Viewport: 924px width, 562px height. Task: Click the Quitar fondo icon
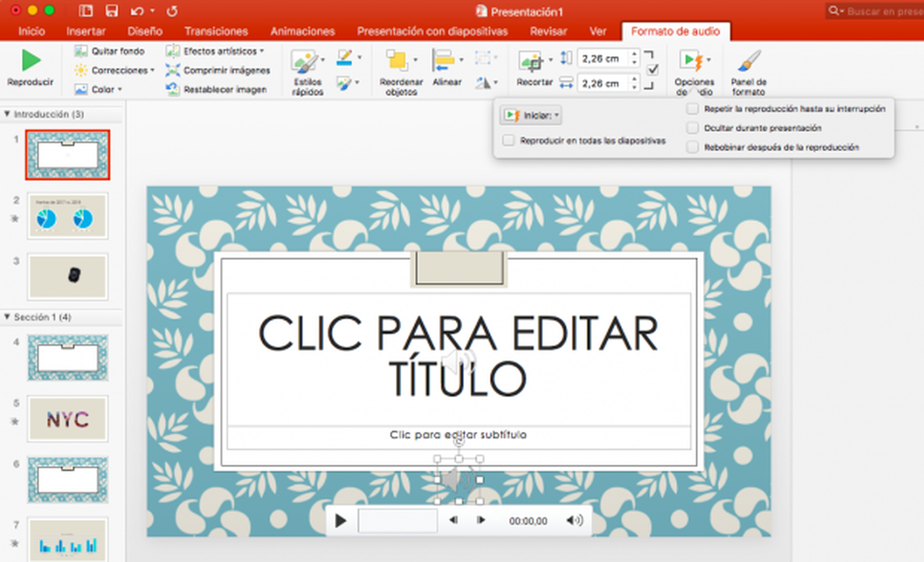tap(81, 51)
